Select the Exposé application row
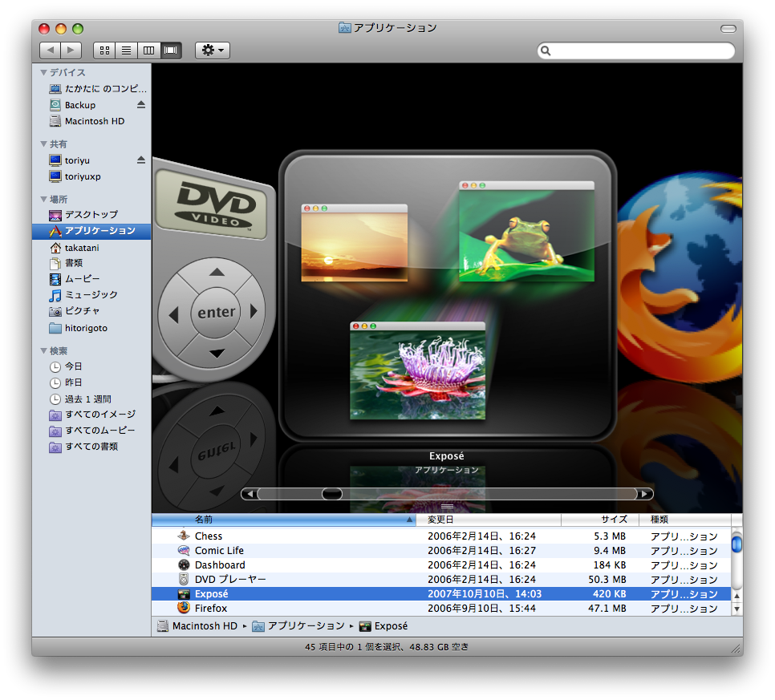The width and height of the screenshot is (775, 700). 441,594
